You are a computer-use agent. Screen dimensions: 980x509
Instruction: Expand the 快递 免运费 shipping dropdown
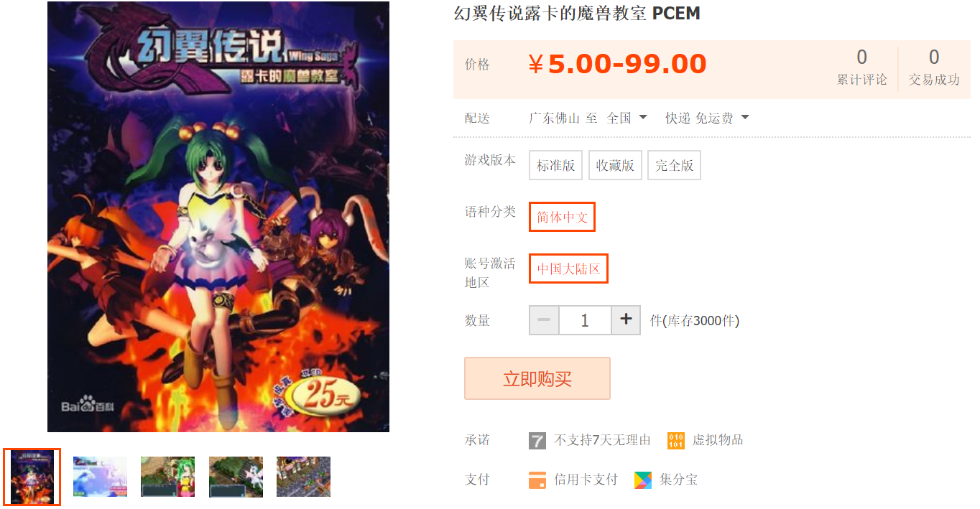click(x=707, y=118)
